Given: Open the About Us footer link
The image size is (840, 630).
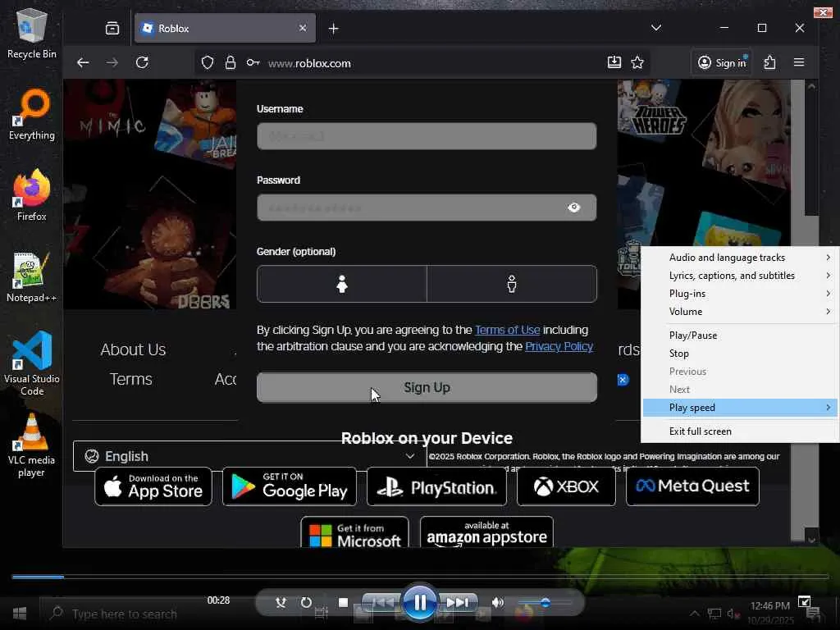Looking at the screenshot, I should tap(133, 349).
